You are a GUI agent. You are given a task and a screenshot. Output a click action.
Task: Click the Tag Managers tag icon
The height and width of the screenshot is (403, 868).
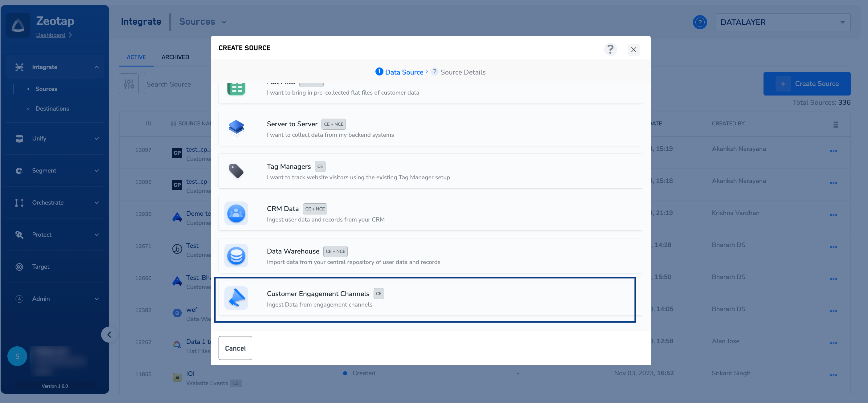[x=236, y=171]
